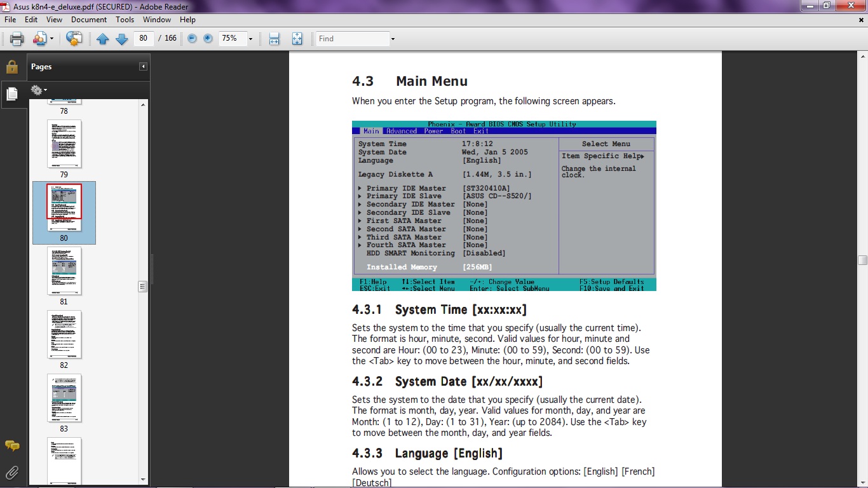
Task: Open the View menu
Action: click(x=54, y=20)
